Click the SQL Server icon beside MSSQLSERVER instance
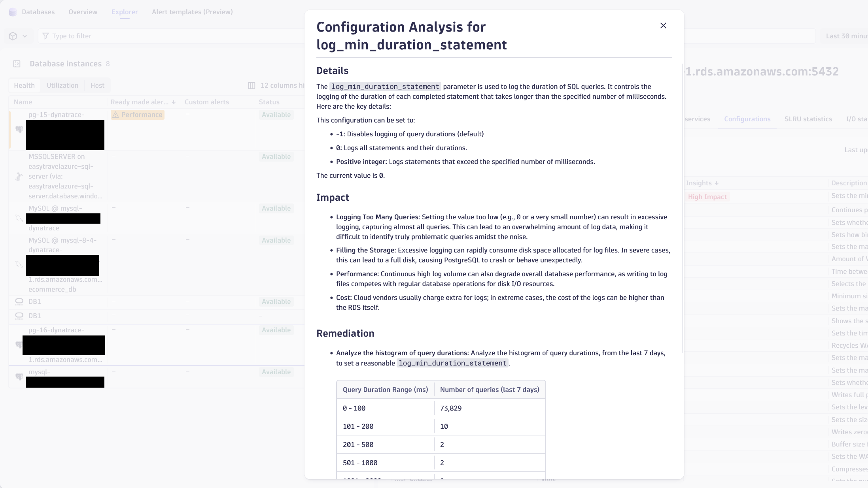Image resolution: width=868 pixels, height=488 pixels. tap(19, 177)
